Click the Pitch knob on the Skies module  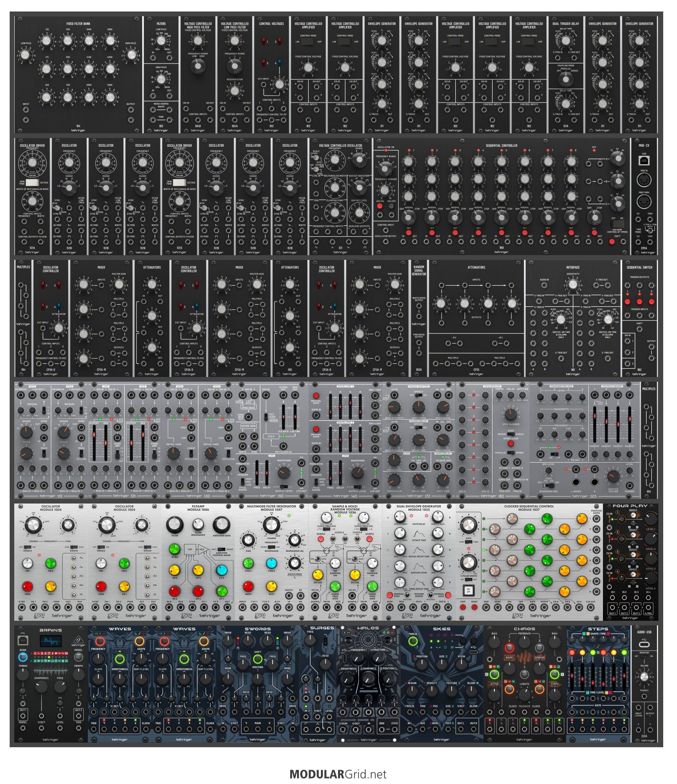pos(461,664)
